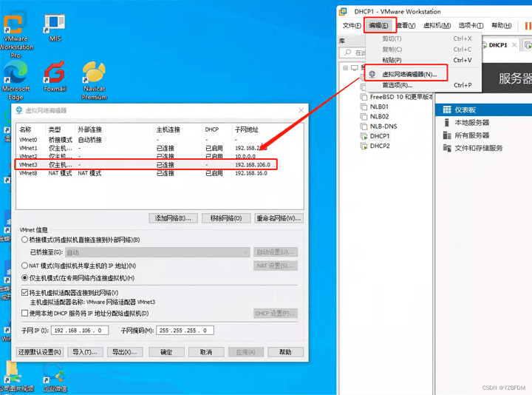Click the 文件和存储服务 icon
Screen dimensions: 532x395
point(447,148)
